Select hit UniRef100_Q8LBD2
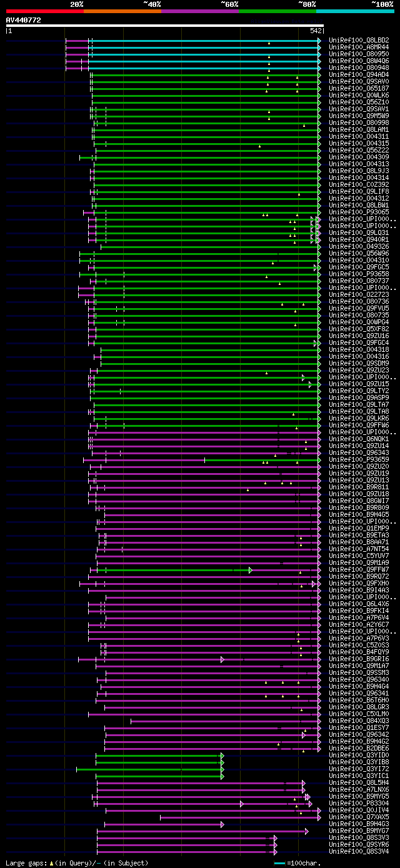Screen dimensions: 400x868 coord(359,41)
